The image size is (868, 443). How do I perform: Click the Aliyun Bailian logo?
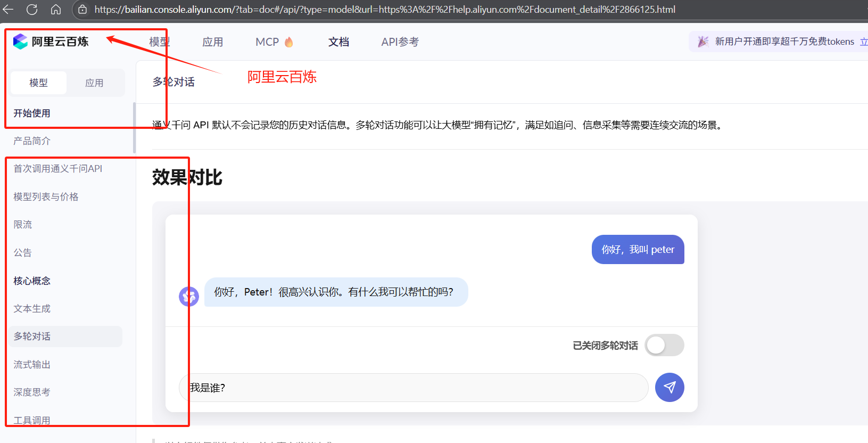pyautogui.click(x=51, y=42)
